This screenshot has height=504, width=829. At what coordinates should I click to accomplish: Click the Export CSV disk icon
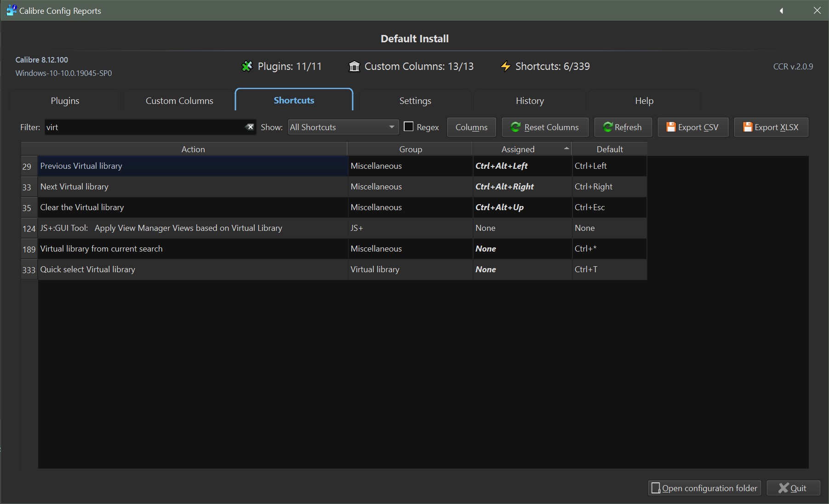671,127
